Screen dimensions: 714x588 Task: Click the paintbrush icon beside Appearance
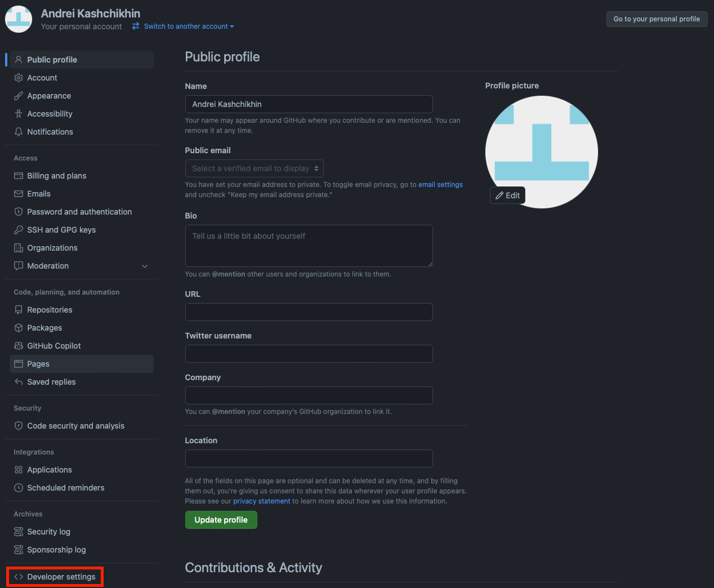point(19,96)
